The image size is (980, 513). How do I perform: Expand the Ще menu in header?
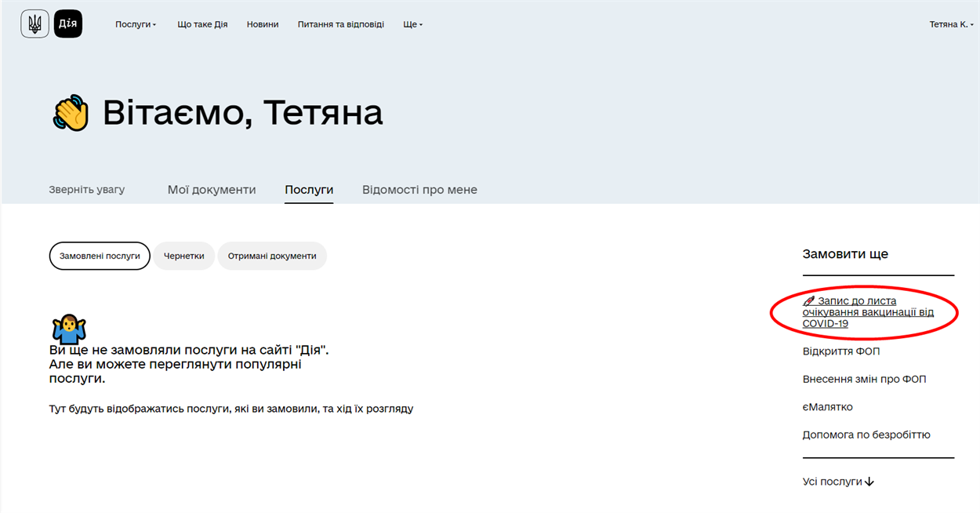click(x=412, y=24)
